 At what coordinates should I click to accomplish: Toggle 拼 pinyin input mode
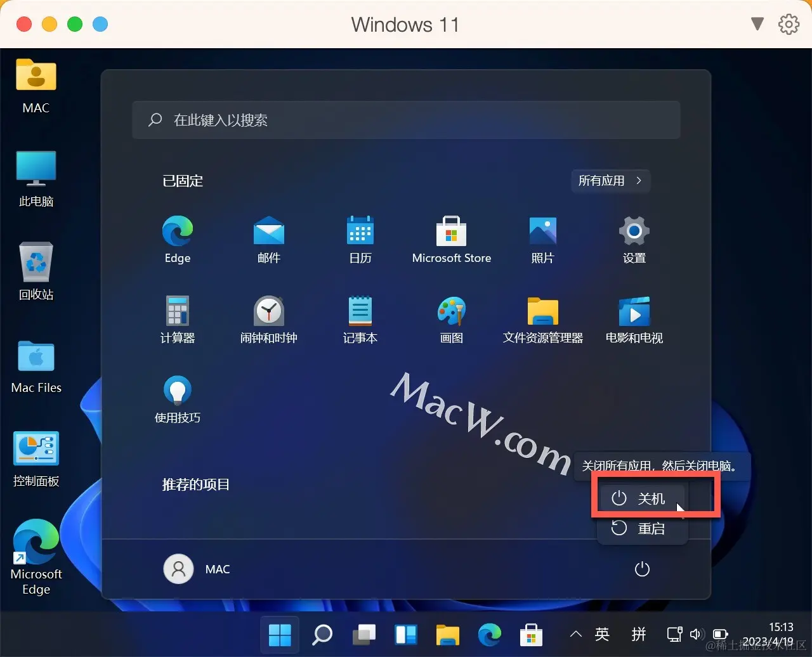[x=639, y=634]
